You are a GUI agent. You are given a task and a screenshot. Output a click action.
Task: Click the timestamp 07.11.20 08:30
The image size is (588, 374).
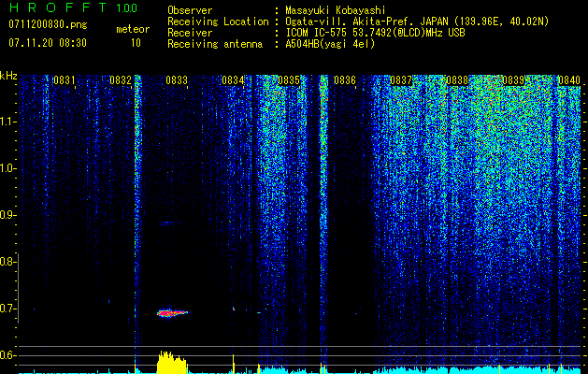tap(48, 42)
